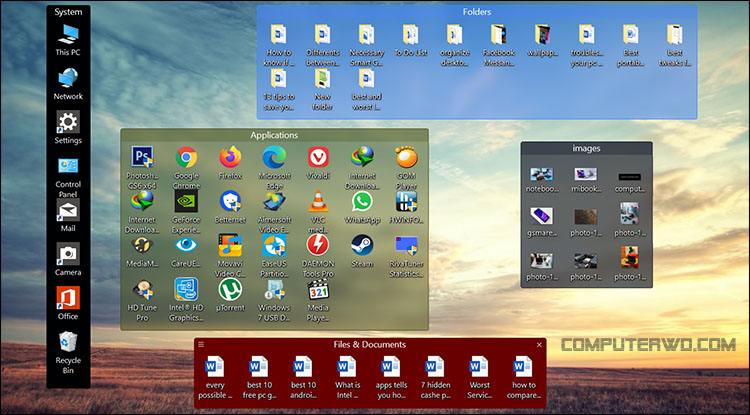Select the 'mibook...' image thumbnail
Viewport: 750px width, 415px height.
586,174
